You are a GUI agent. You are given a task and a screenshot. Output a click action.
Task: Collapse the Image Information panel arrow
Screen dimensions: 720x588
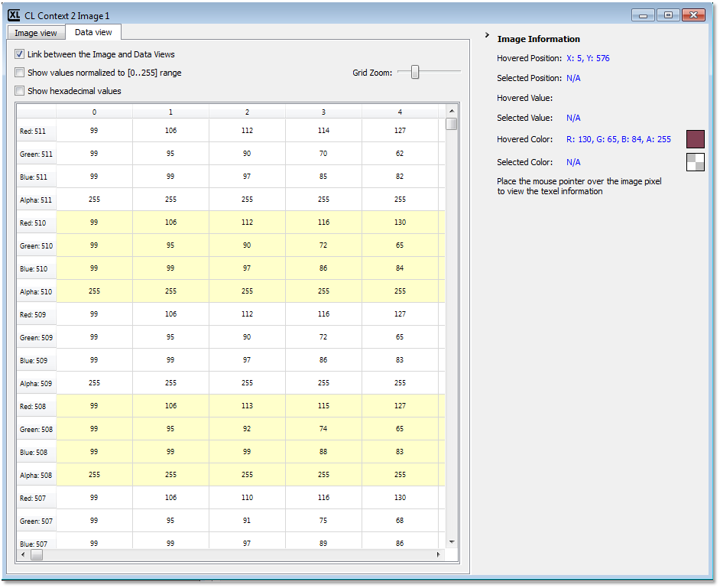coord(487,35)
